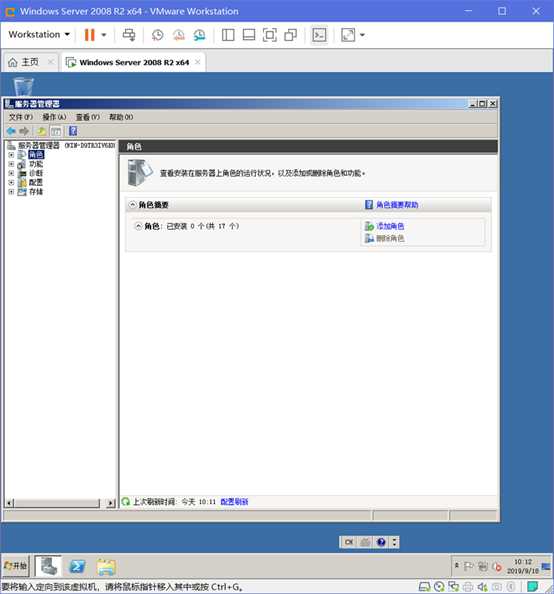Collapse the 角色: 已安装 0 个 subsection
Viewport: 554px width, 594px height.
point(138,226)
